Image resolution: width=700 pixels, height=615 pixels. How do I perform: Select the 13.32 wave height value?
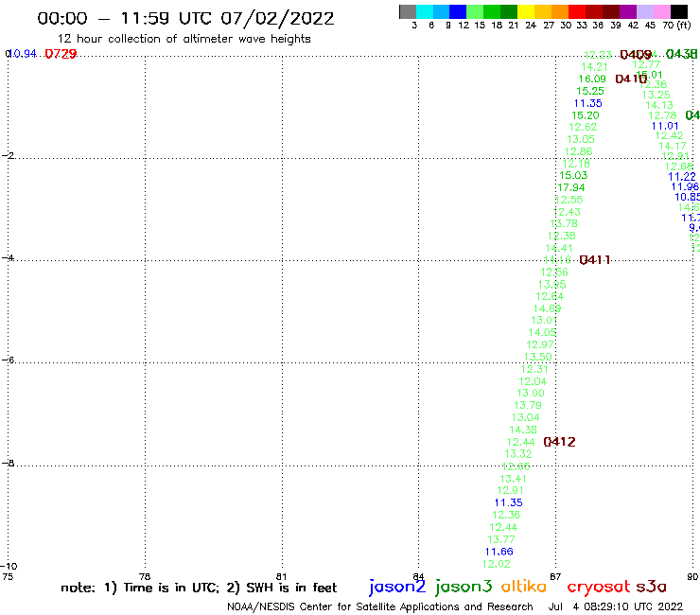517,454
